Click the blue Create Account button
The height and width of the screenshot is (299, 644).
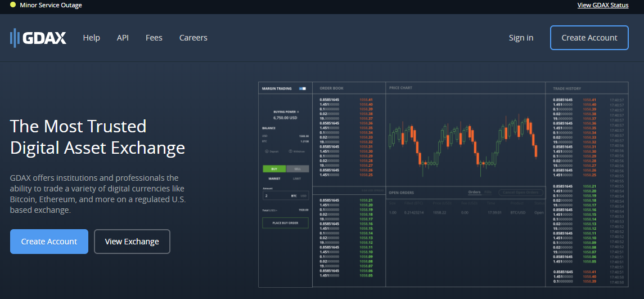point(49,242)
